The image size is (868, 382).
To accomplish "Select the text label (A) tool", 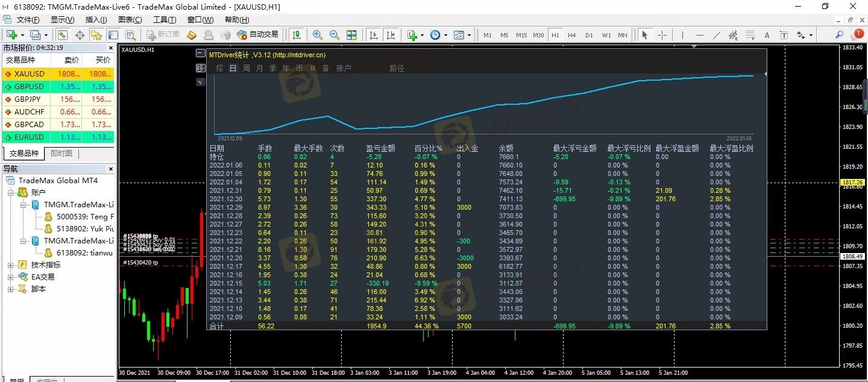I will 767,35.
